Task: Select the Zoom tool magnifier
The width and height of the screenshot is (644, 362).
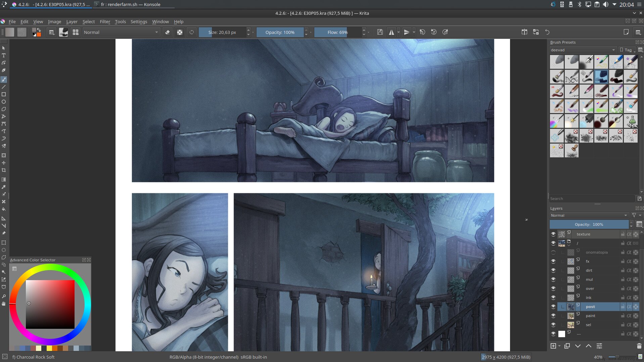Action: coord(4,297)
